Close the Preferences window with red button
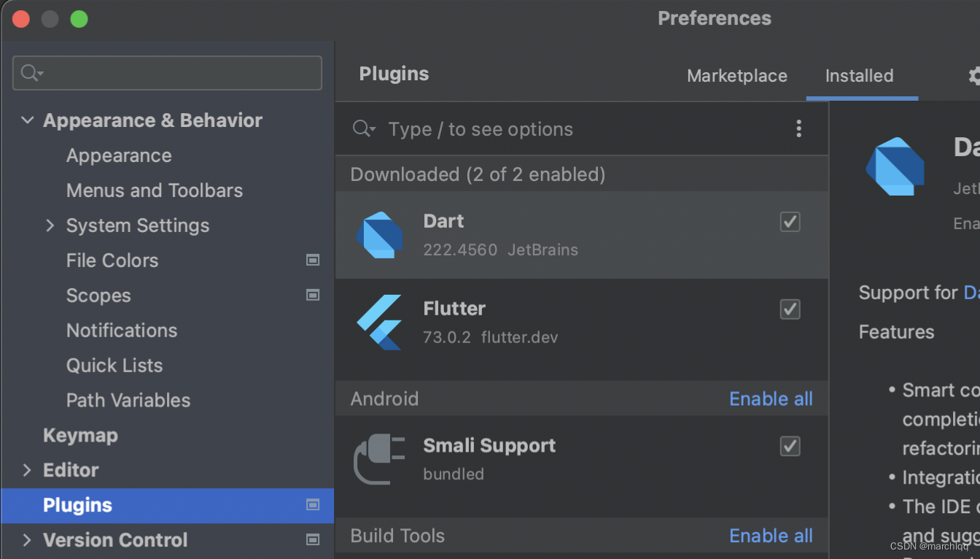980x559 pixels. (21, 19)
